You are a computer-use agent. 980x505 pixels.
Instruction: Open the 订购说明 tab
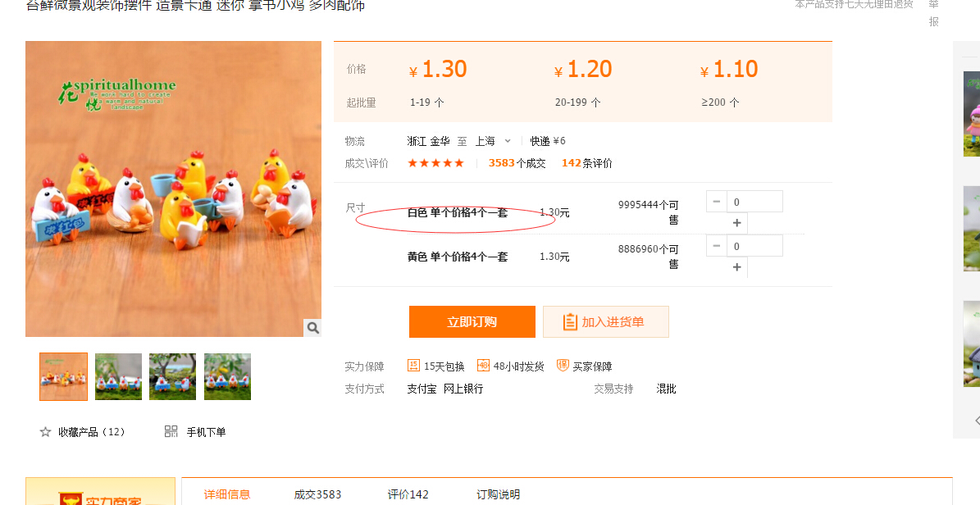[499, 494]
